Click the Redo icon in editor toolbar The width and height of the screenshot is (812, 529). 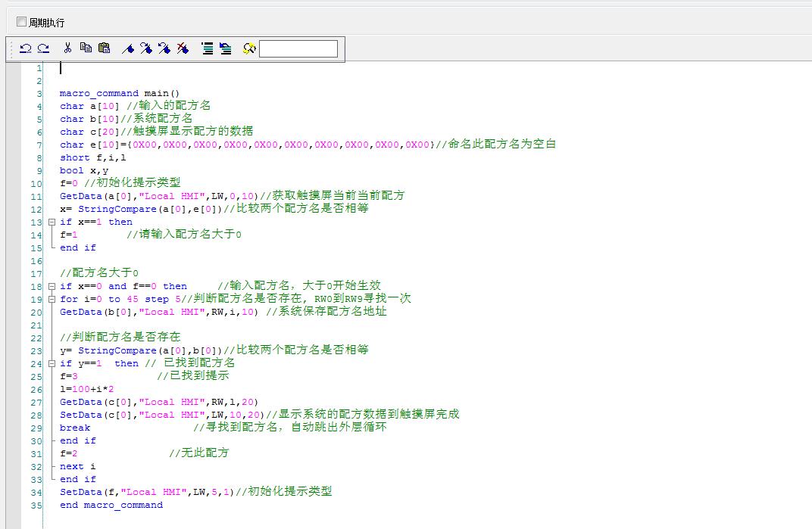pyautogui.click(x=43, y=48)
